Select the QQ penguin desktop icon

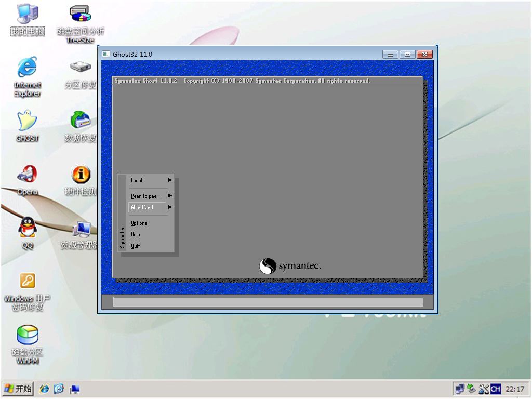point(27,233)
